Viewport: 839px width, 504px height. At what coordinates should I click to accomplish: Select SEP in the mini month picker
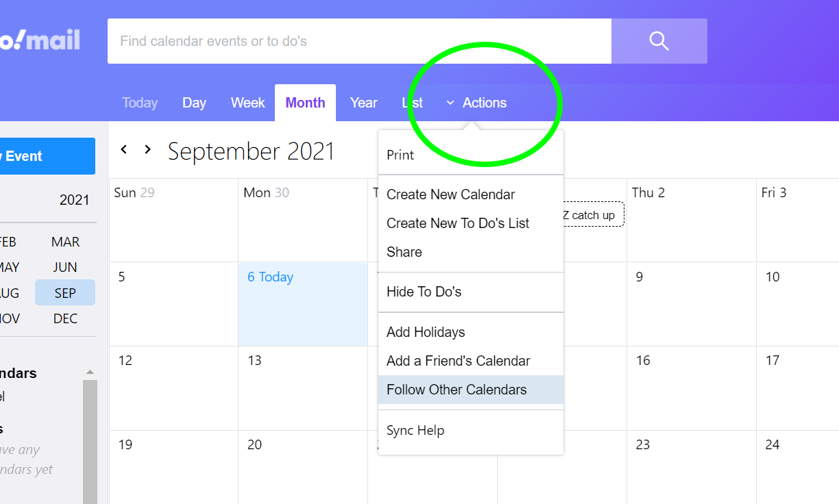point(65,293)
